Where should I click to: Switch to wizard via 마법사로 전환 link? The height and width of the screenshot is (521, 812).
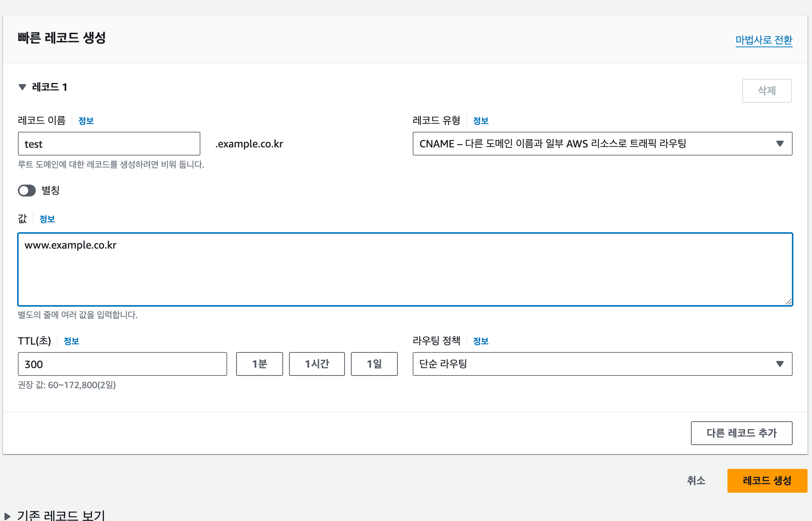(x=764, y=40)
